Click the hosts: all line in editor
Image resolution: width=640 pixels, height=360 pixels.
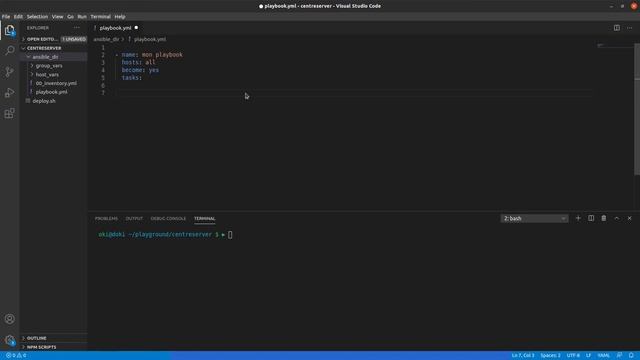(138, 62)
